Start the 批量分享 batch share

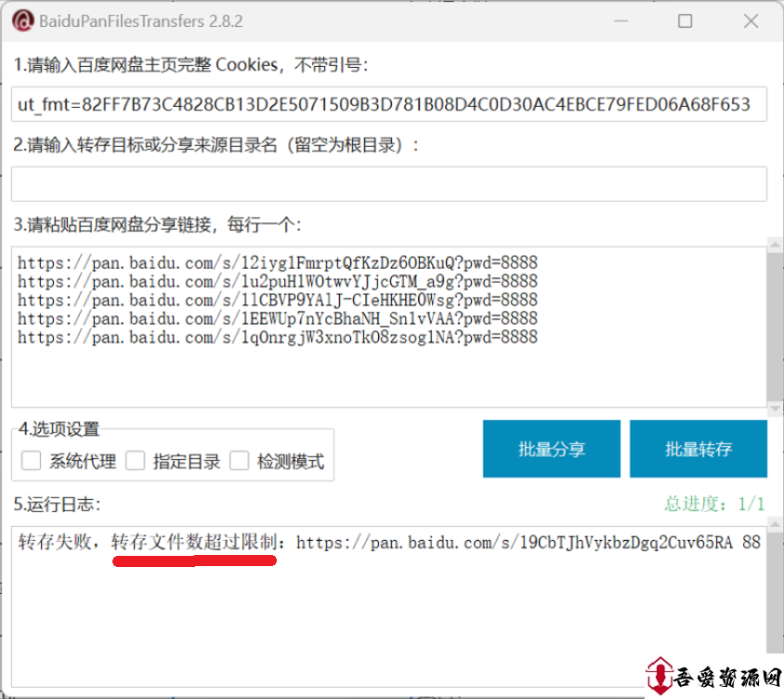[x=552, y=449]
